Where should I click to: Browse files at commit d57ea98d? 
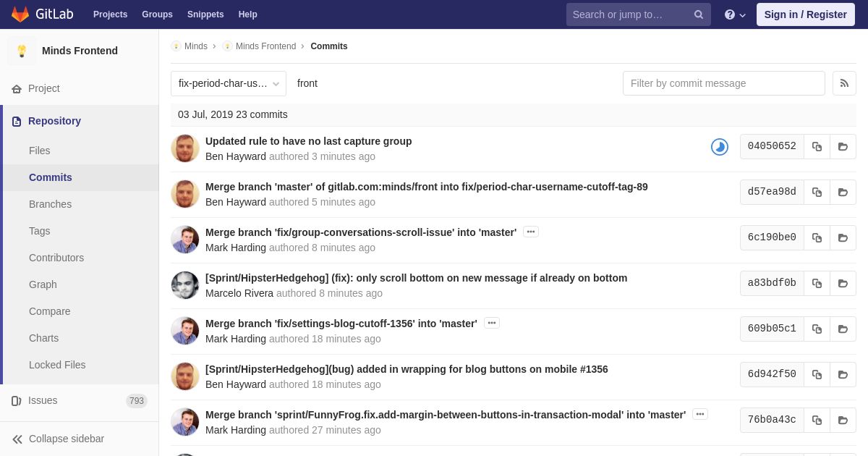(x=843, y=192)
